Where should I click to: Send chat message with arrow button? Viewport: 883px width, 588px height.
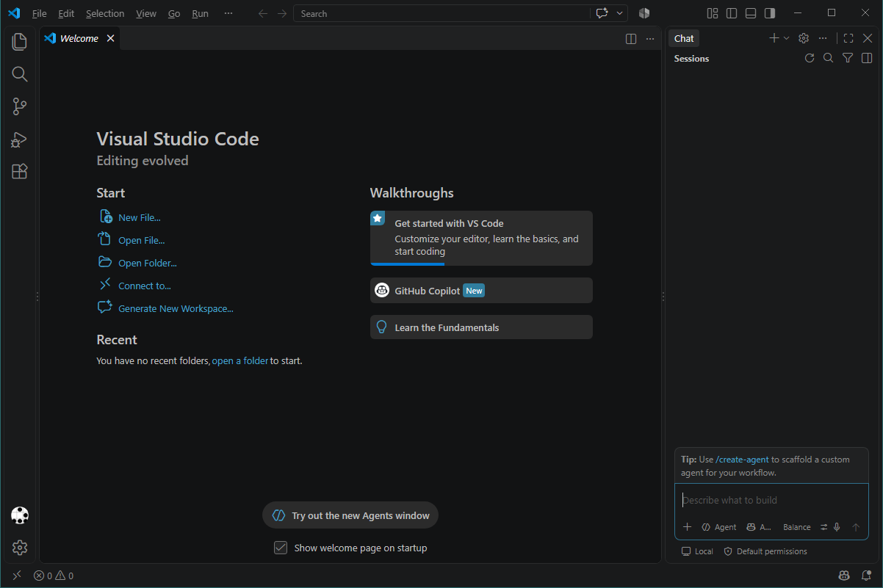(855, 527)
